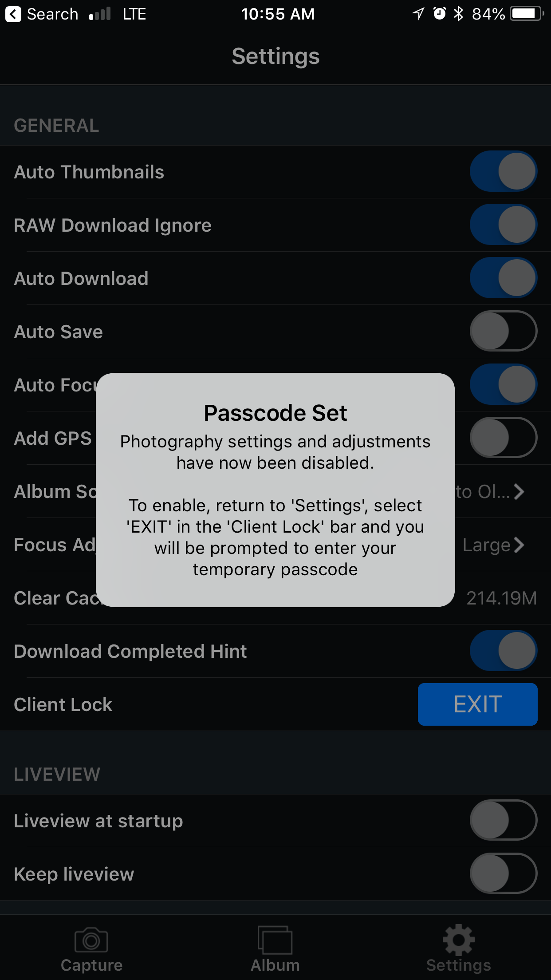The image size is (551, 980).
Task: Tap EXIT in the Client Lock row
Action: pos(478,704)
